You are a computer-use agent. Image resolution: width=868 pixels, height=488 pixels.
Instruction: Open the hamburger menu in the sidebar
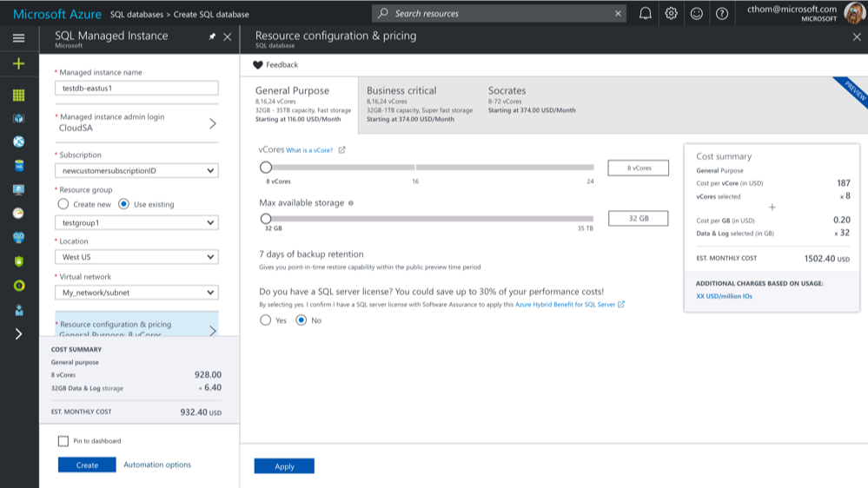click(x=19, y=37)
